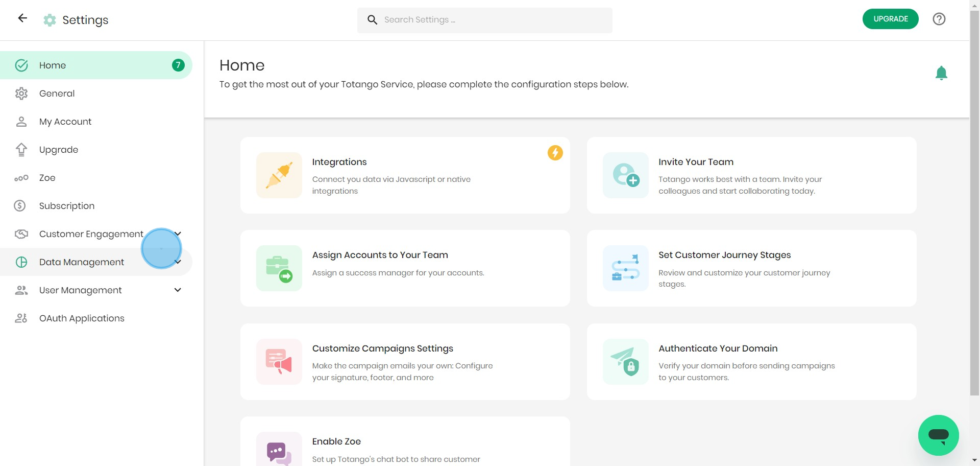Click the Home checkmark icon in sidebar
This screenshot has height=466, width=980.
point(21,65)
